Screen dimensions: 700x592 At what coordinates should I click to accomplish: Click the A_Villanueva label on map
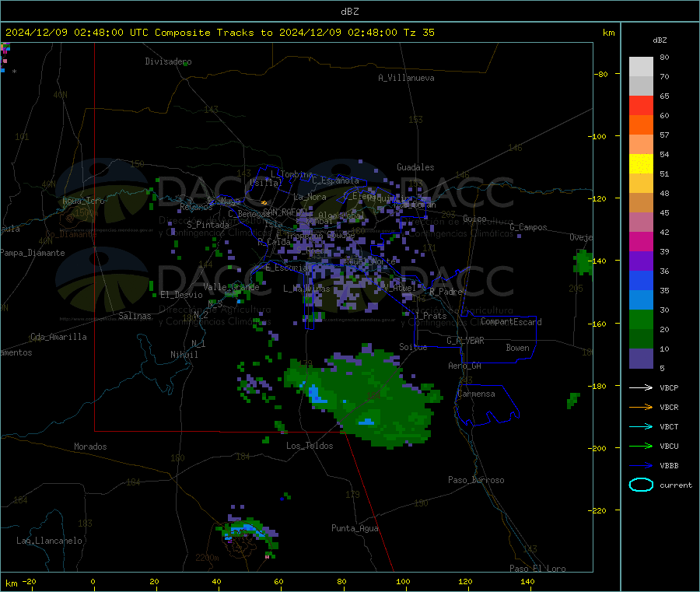pyautogui.click(x=406, y=78)
